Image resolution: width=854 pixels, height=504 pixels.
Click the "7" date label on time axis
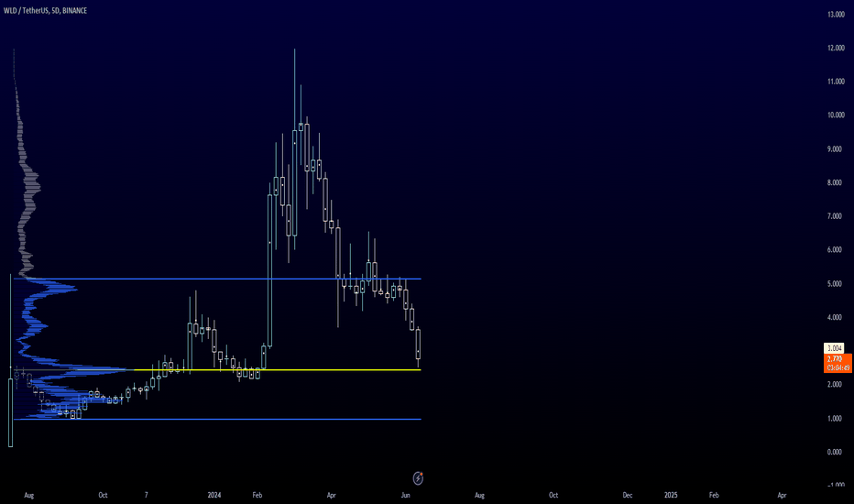pos(146,495)
